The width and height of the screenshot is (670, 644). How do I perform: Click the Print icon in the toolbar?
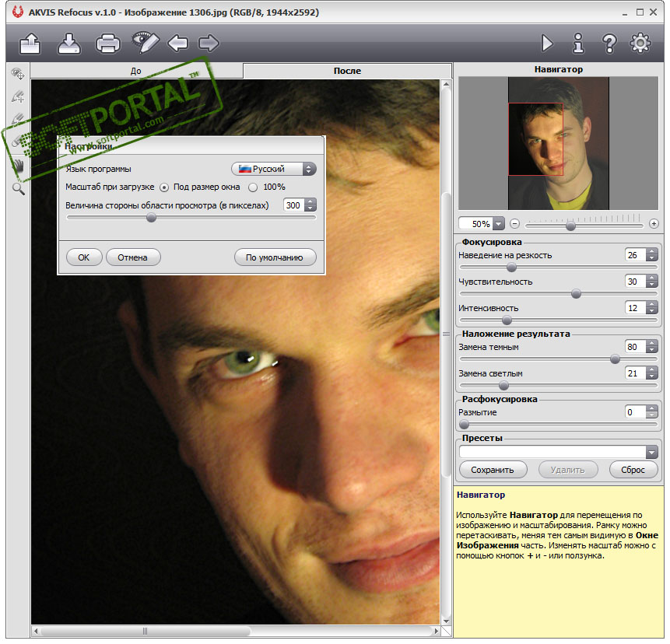[107, 44]
